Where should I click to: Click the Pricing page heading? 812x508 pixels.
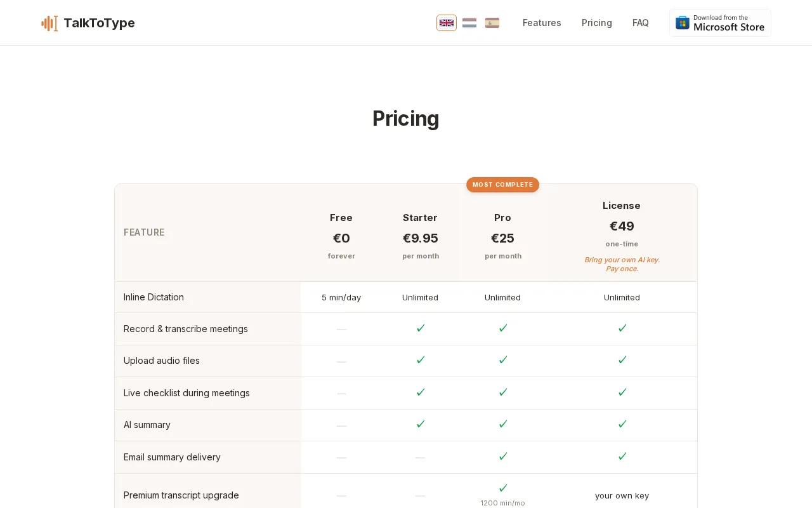406,119
